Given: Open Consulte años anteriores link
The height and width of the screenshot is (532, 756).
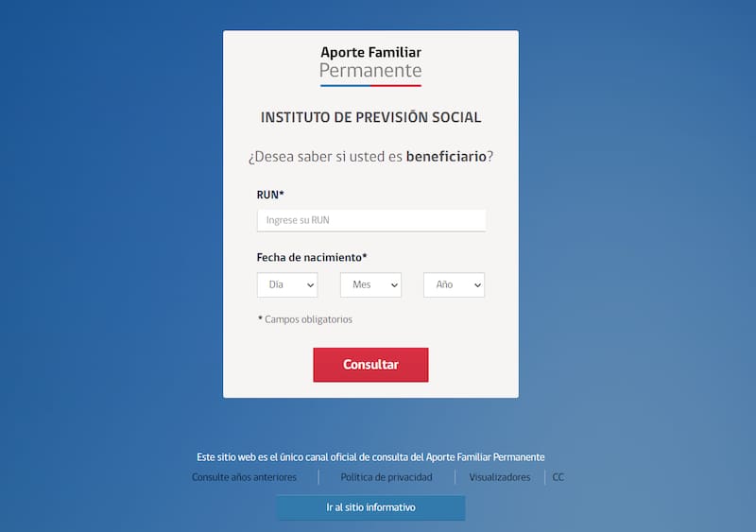Looking at the screenshot, I should tap(244, 477).
